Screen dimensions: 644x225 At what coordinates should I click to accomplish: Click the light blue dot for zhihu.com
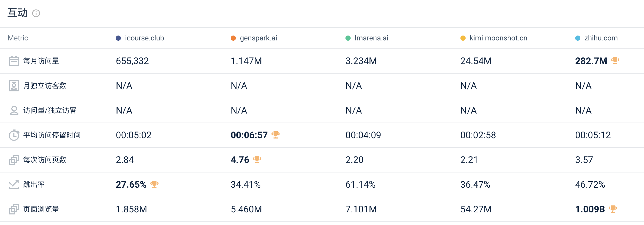(578, 38)
